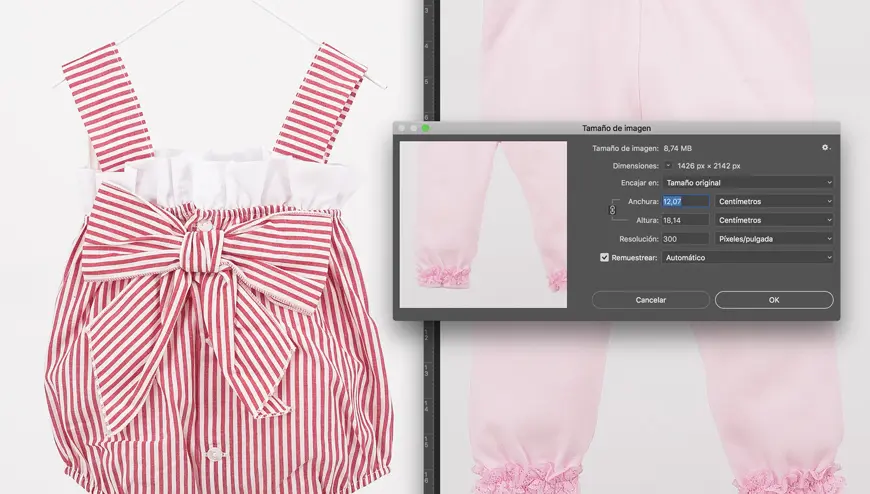Image resolution: width=870 pixels, height=494 pixels.
Task: Open the Dimensiones unit dropdown arrow
Action: click(x=669, y=165)
